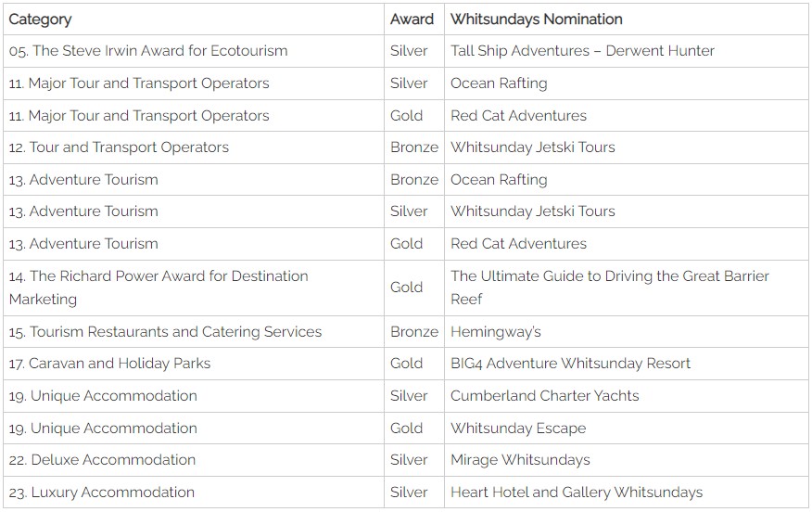Select Whitsunday Escape nomination
Image resolution: width=812 pixels, height=512 pixels.
pyautogui.click(x=518, y=429)
